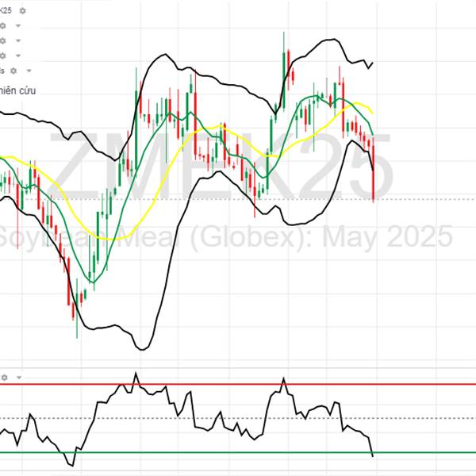
Task: Open the lower oscillator pane settings gear
Action: point(4,378)
